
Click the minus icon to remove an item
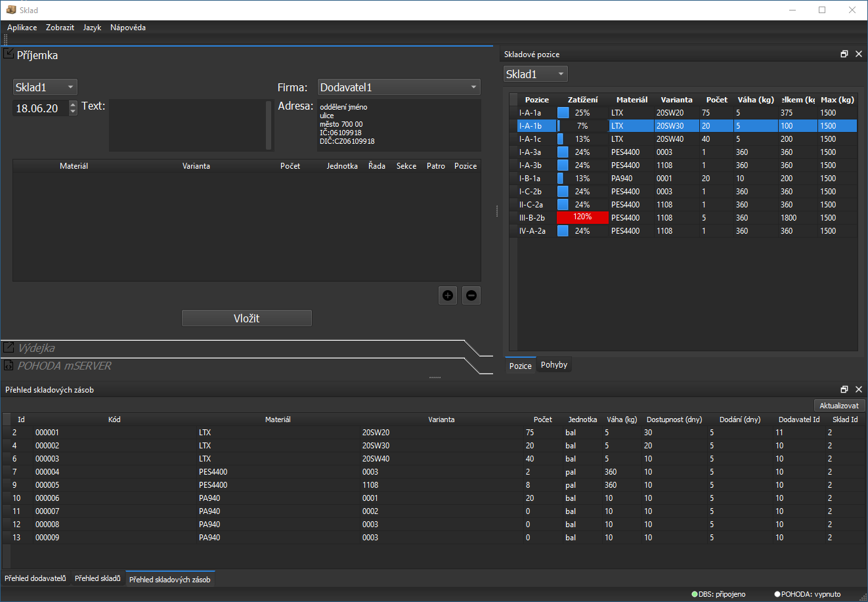471,295
